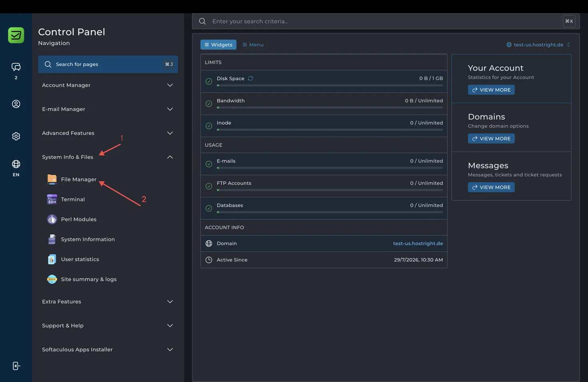Click File Manager folder icon
Screen dimensions: 588x382
pyautogui.click(x=52, y=179)
